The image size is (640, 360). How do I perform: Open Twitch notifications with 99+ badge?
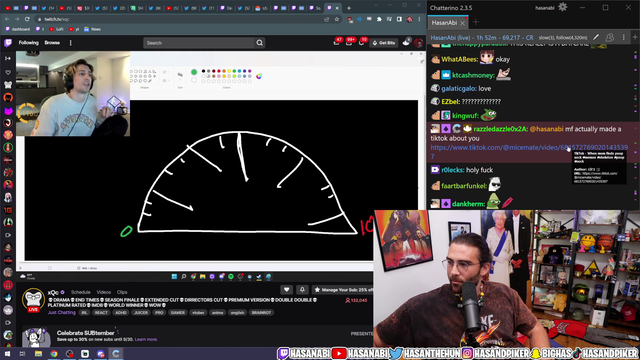point(349,42)
